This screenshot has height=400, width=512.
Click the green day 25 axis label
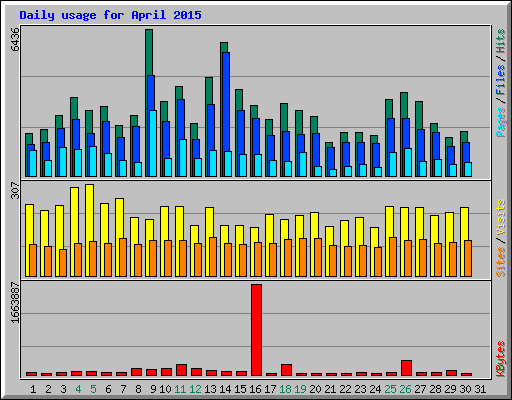390,389
